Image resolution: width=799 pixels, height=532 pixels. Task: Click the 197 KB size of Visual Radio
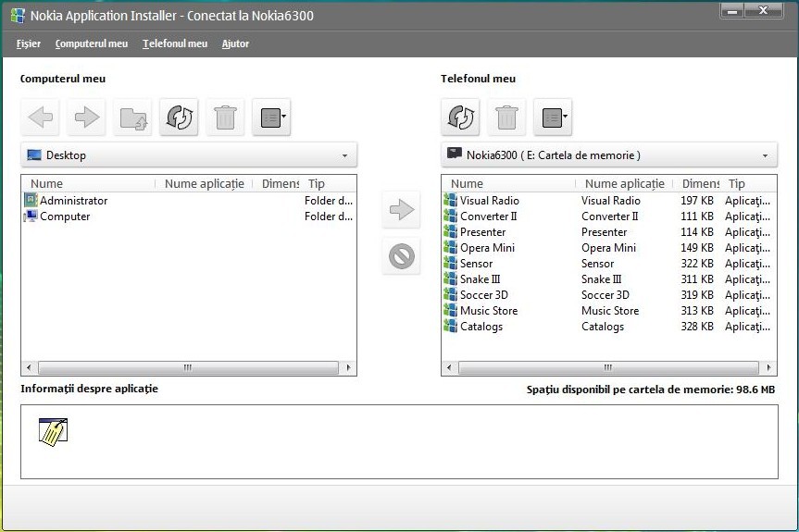point(697,201)
